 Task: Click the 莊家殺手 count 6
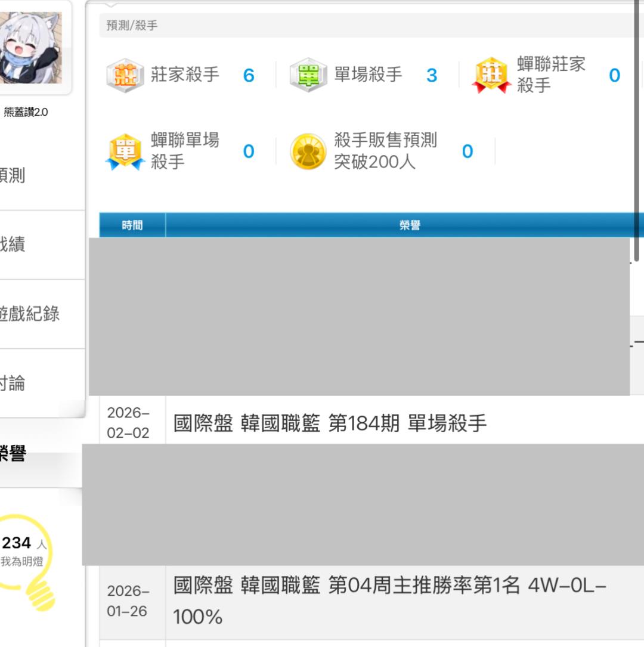(249, 76)
